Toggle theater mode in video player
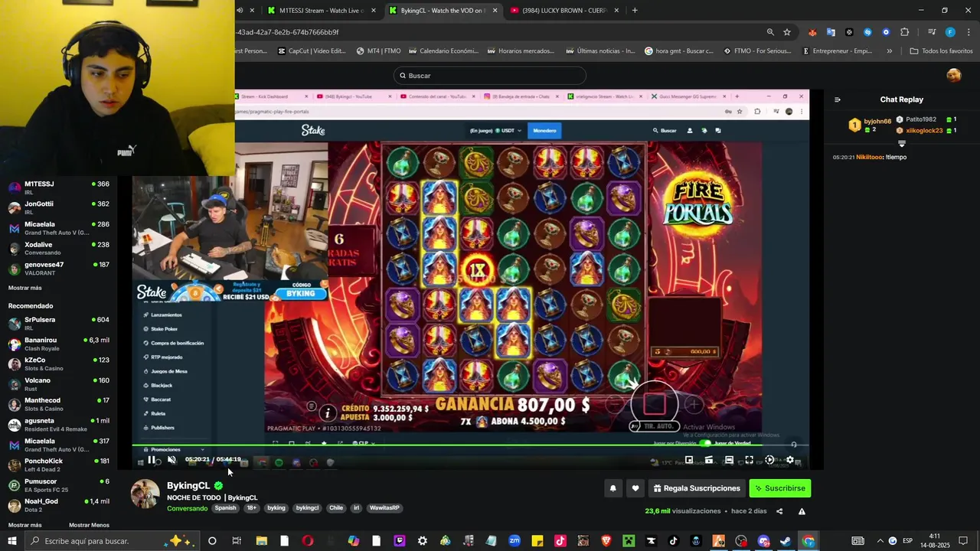 click(x=729, y=460)
